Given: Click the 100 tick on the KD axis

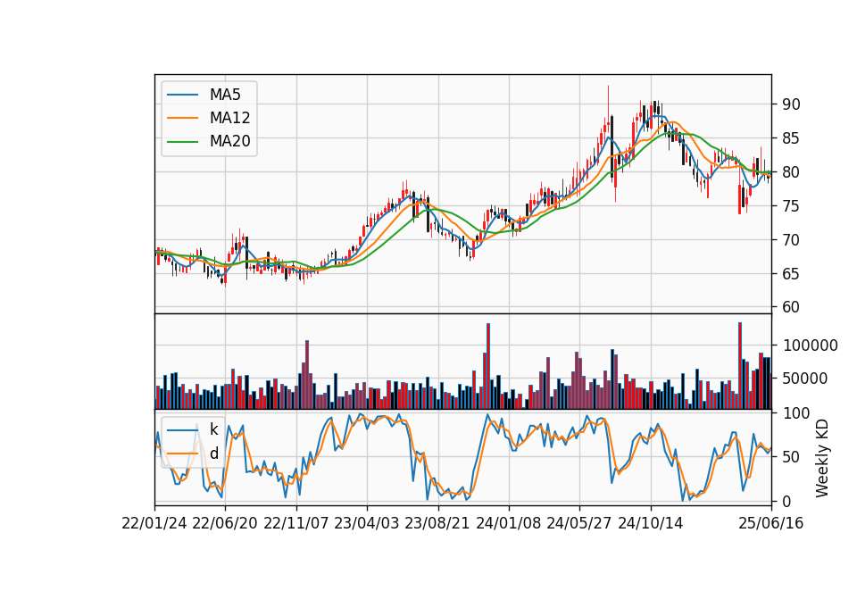Looking at the screenshot, I should pos(796,413).
